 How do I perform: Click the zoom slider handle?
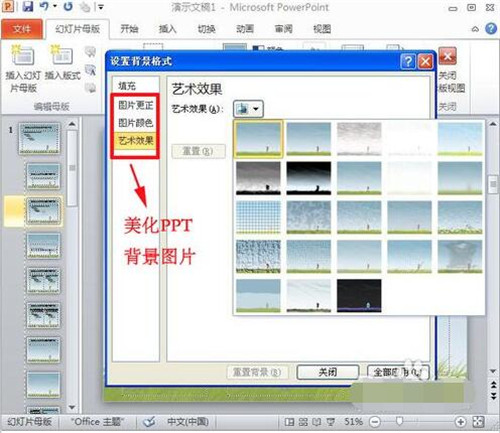[x=399, y=422]
